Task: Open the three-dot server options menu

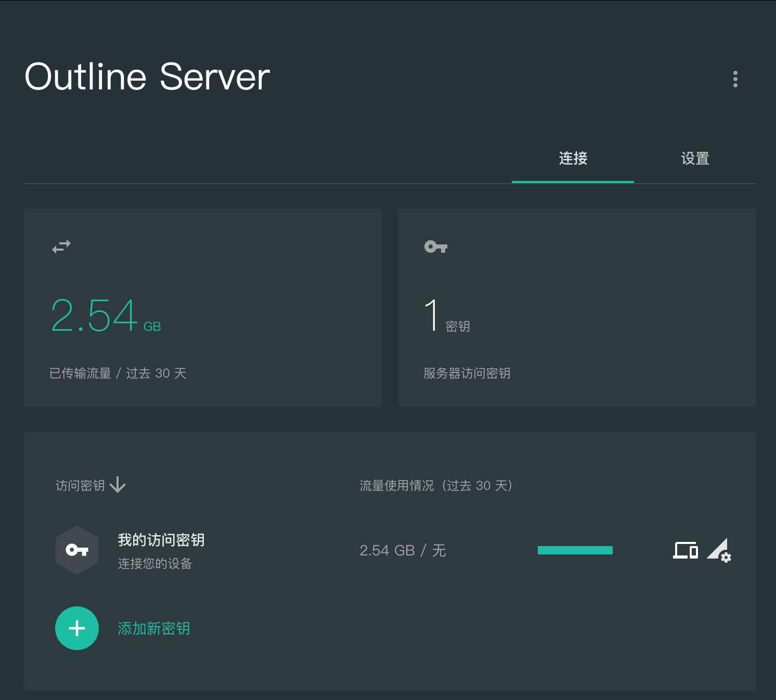Action: pyautogui.click(x=735, y=79)
